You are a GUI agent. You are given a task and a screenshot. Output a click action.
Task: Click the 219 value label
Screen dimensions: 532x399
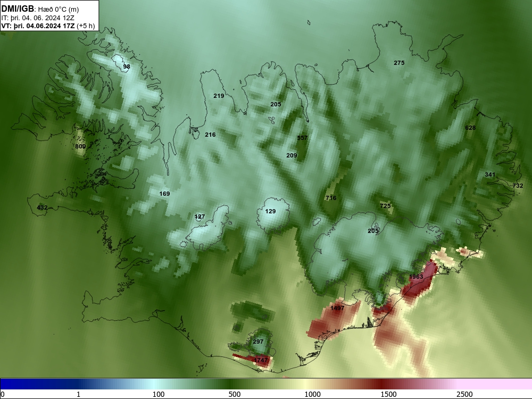(219, 96)
